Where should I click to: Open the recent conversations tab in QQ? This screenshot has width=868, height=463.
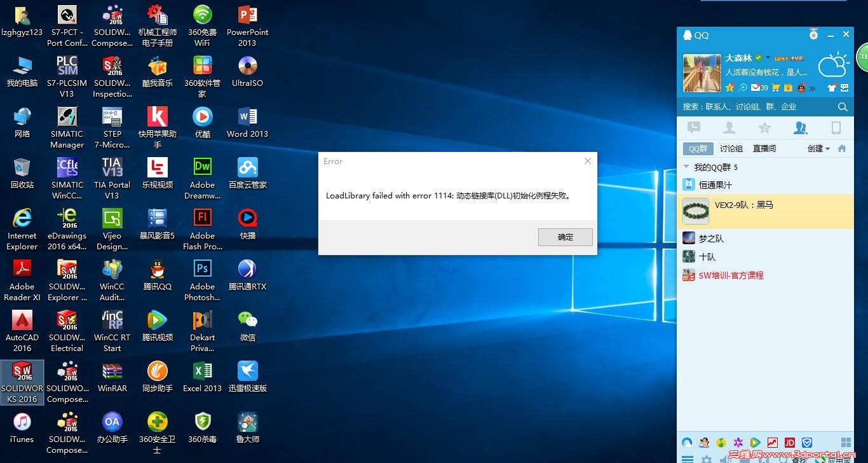(694, 128)
